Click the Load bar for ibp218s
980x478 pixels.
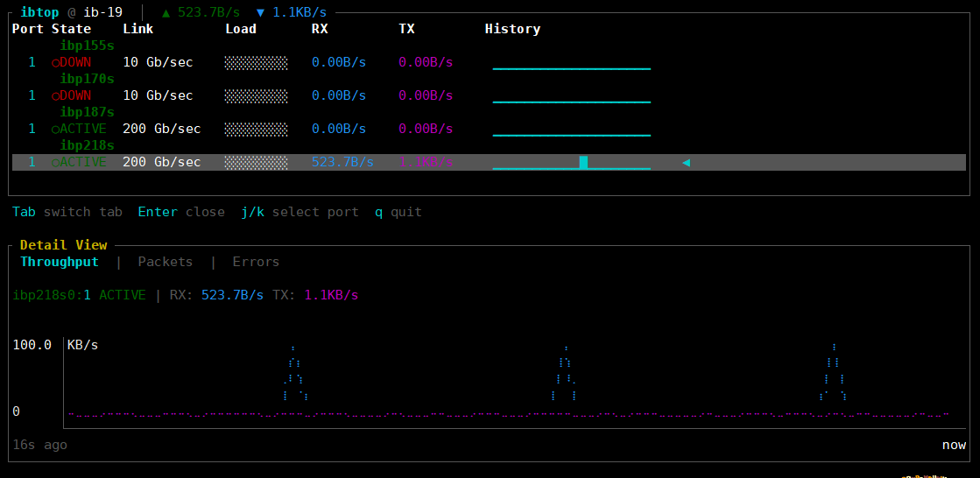[x=257, y=162]
